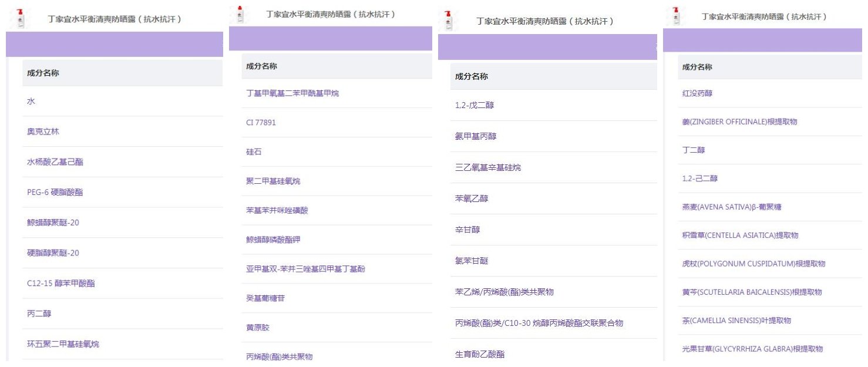Click the 环五聚二甲基硅氧烷 link
The image size is (868, 367).
[63, 344]
